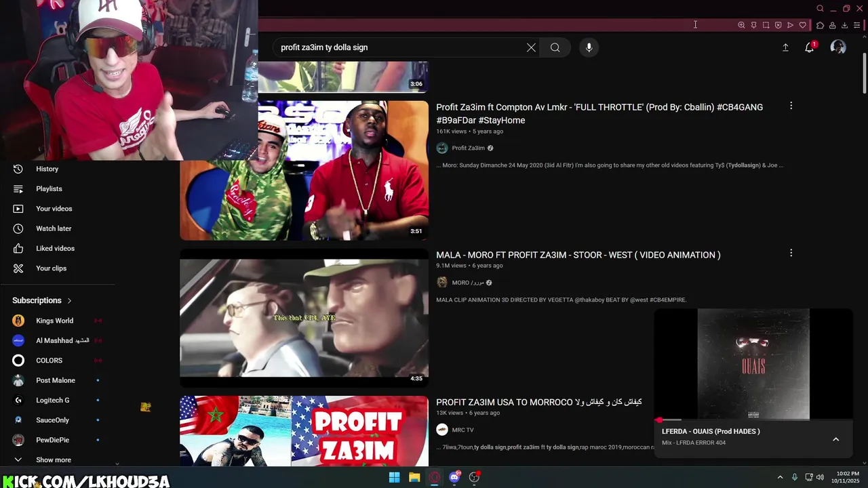Open the LFERDA - OUAIS miniplayer title
868x488 pixels.
pyautogui.click(x=711, y=431)
